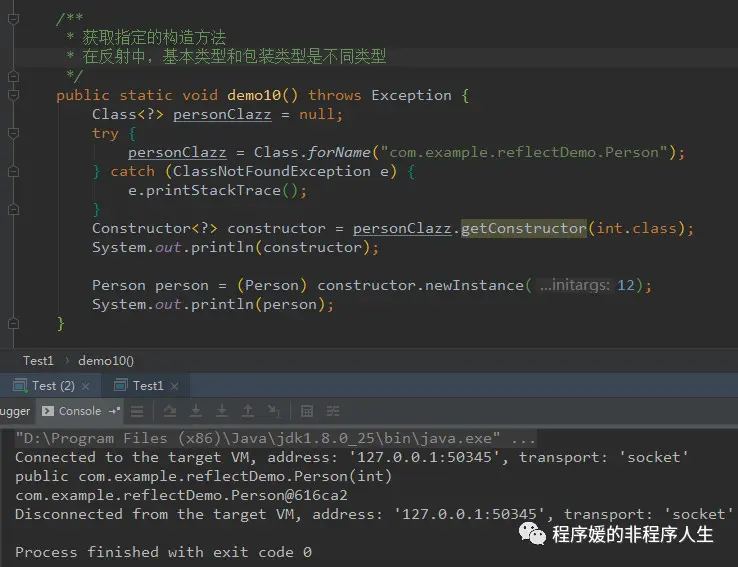Click the Trace Current Stream Chain icon

pyautogui.click(x=333, y=412)
